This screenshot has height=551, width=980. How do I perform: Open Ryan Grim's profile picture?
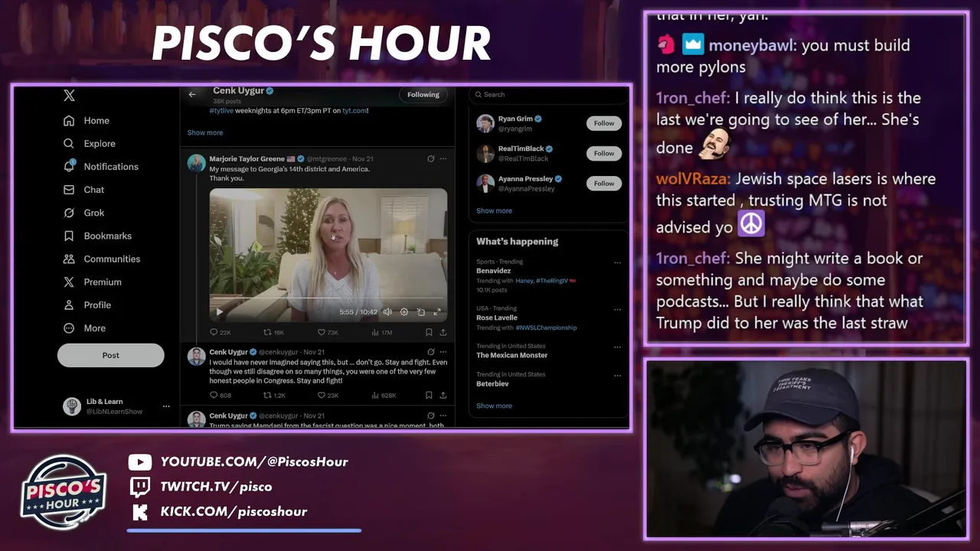pos(485,123)
